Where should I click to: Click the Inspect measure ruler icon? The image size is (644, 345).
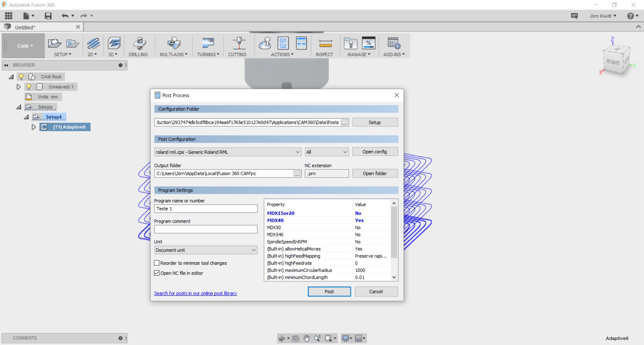[325, 43]
